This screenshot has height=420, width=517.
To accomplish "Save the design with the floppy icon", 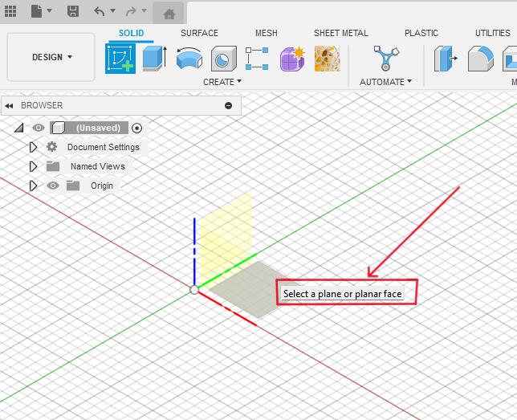I will click(73, 11).
